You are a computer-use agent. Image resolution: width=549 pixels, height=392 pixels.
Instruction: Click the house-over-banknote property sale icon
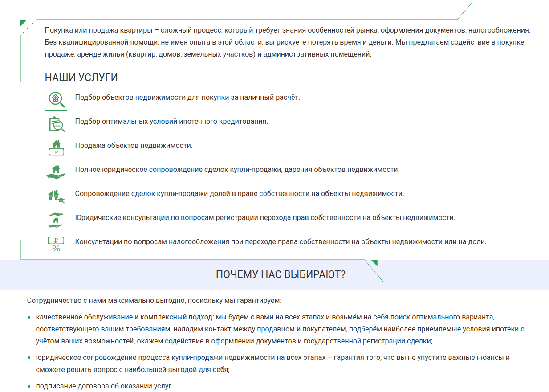tap(56, 148)
